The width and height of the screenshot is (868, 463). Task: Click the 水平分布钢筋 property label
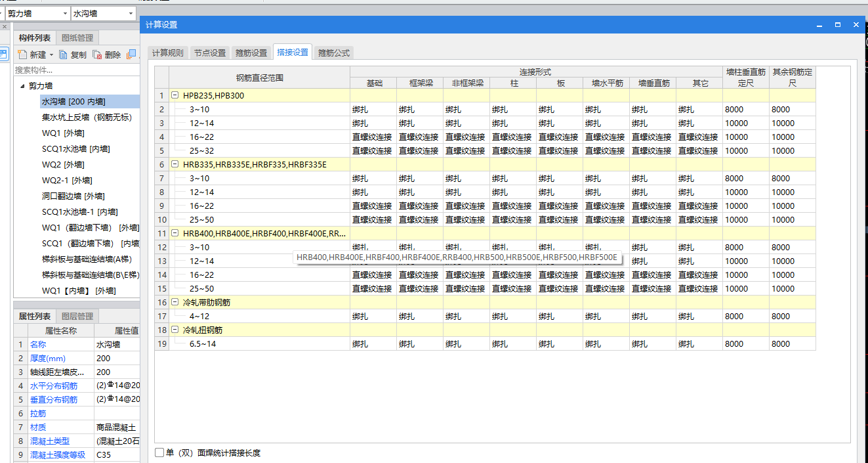(x=54, y=386)
